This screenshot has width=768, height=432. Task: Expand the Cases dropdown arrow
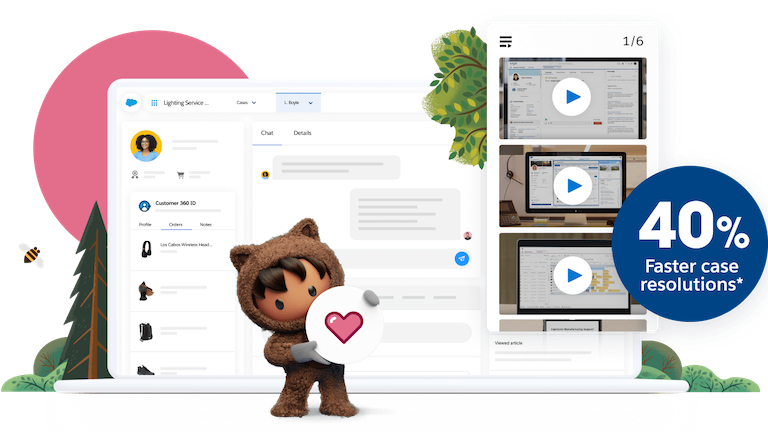(254, 103)
